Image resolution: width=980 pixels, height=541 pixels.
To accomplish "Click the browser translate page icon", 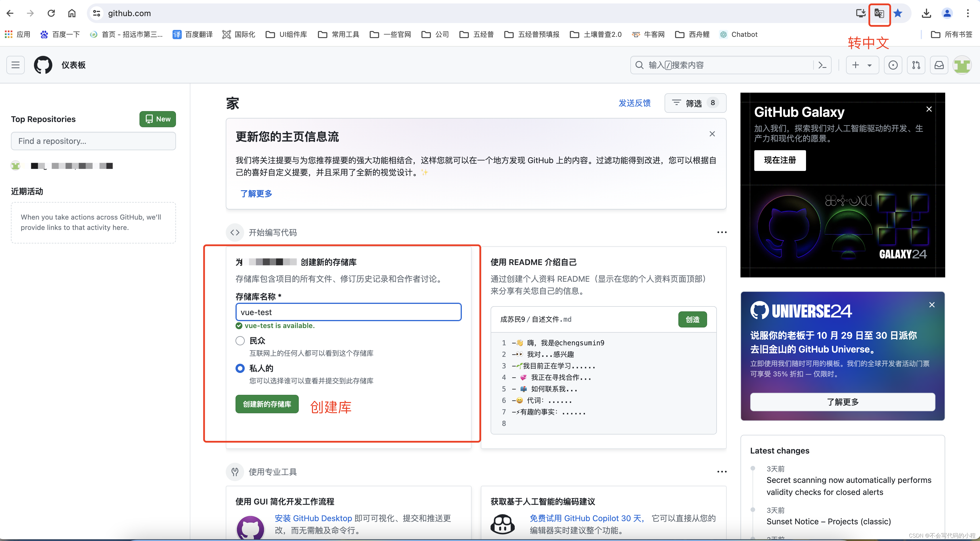I will [x=879, y=14].
